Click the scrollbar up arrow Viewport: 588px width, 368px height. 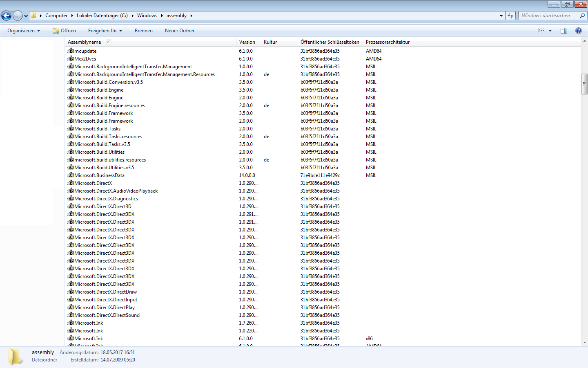tap(584, 41)
